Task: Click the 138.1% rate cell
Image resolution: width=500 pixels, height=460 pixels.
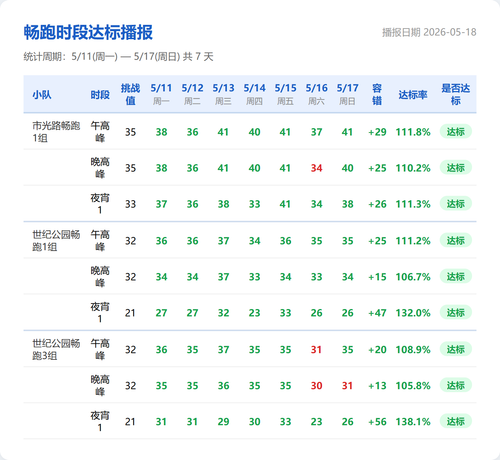Action: point(413,422)
